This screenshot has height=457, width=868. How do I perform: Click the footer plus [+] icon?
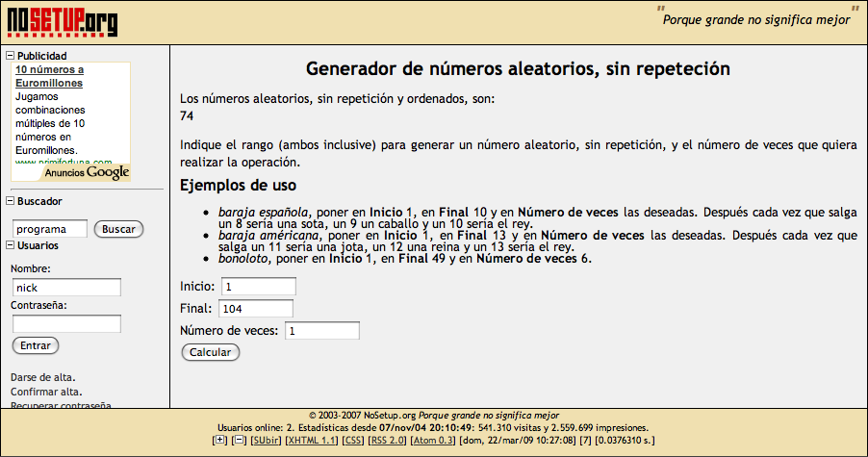(x=219, y=441)
